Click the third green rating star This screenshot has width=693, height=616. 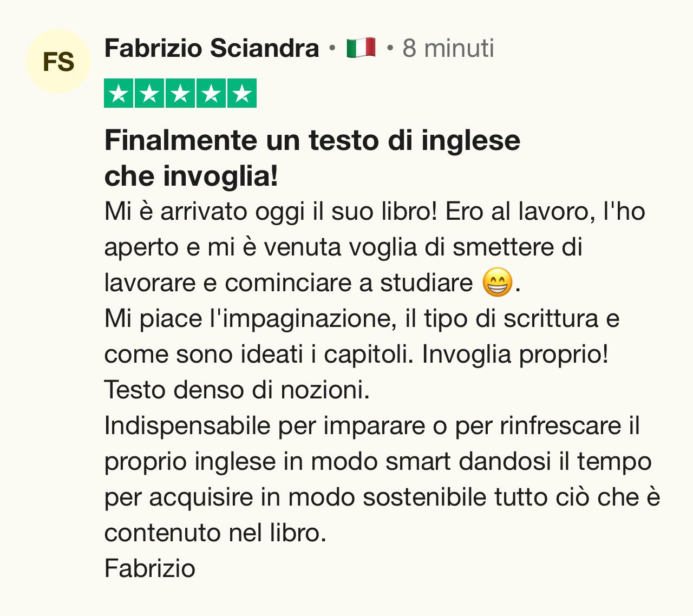180,94
